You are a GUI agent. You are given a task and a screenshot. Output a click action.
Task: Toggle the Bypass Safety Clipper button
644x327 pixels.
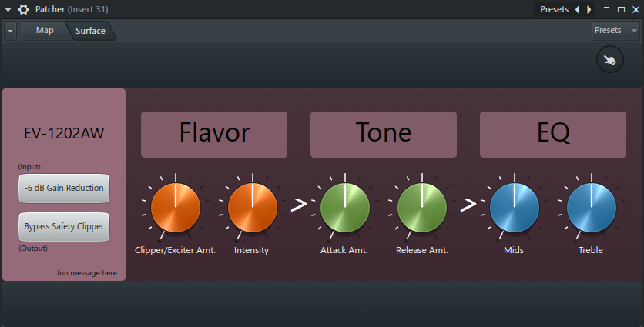coord(64,226)
